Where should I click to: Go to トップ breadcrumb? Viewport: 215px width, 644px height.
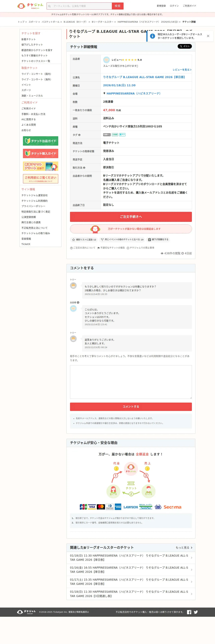(21, 22)
